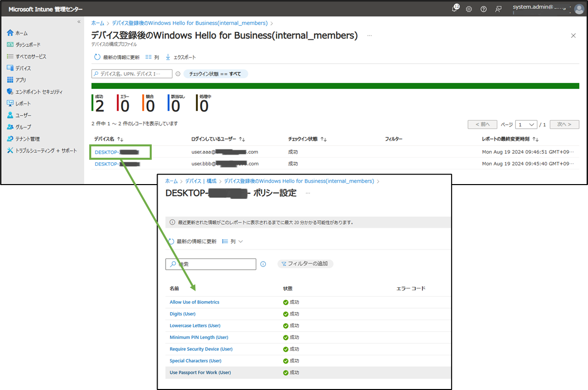Click the All services list icon
588x390 pixels.
10,56
